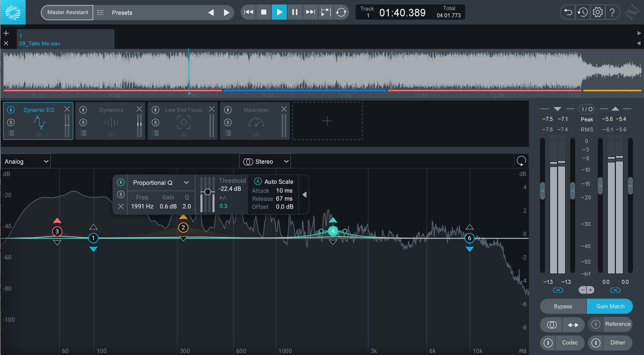
Task: Select the Low End Focus module
Action: tap(183, 121)
